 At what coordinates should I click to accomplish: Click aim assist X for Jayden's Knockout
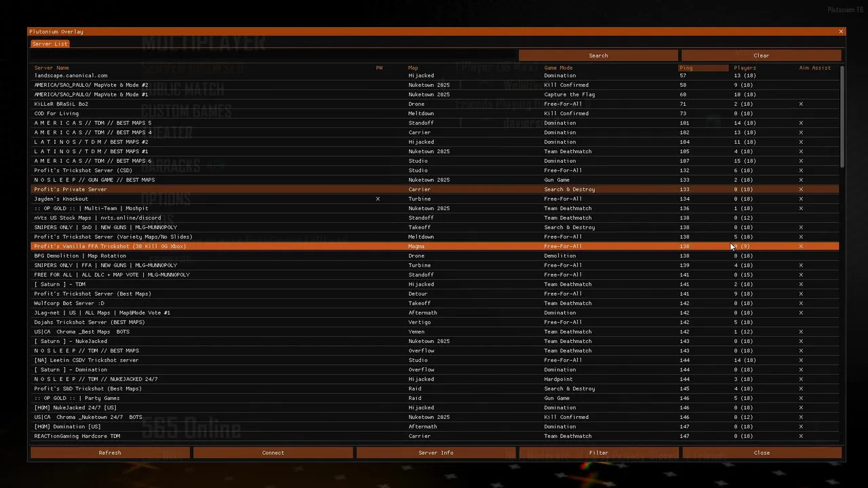pos(801,199)
